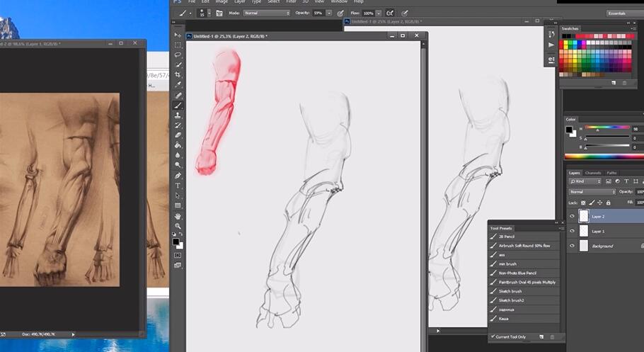
Task: Select the History Brush tool
Action: coord(178,125)
